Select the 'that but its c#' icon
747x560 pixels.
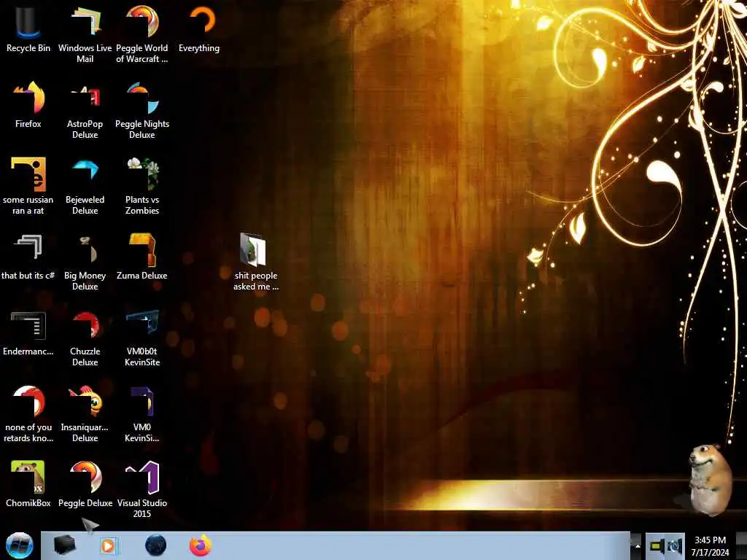point(28,257)
